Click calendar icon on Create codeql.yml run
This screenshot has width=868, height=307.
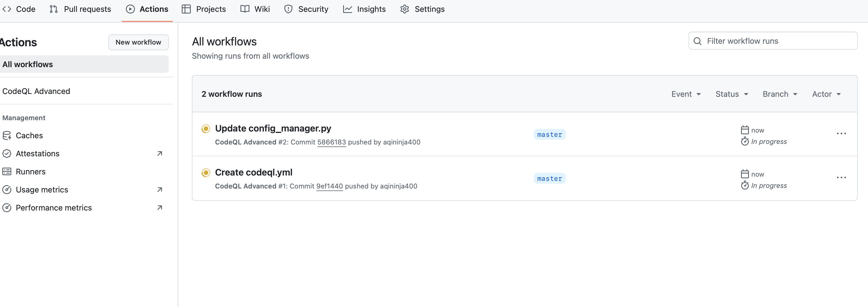[x=745, y=174]
